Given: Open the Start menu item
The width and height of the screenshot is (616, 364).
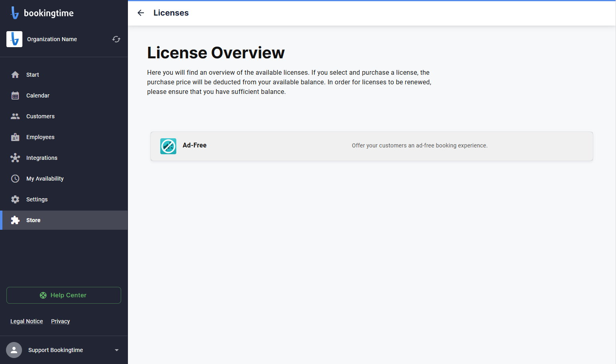Looking at the screenshot, I should [x=64, y=75].
